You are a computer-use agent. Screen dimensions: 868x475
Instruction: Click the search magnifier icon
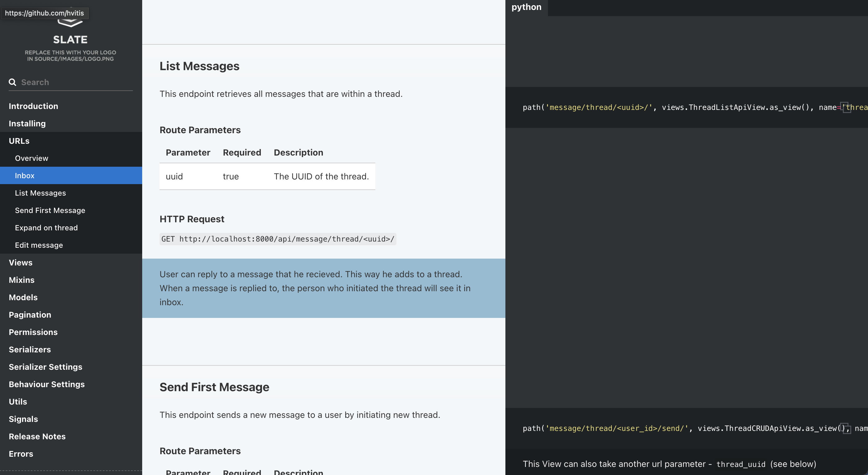12,82
